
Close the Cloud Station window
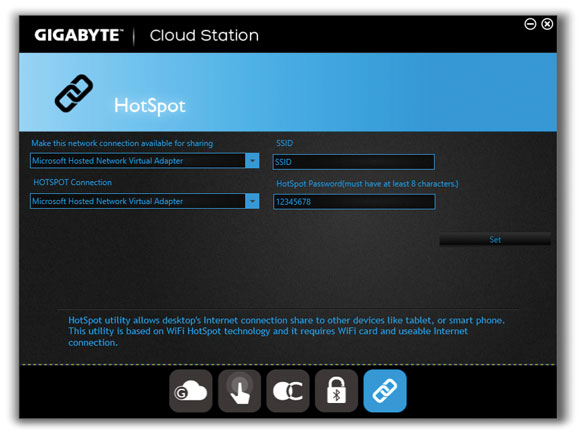click(547, 24)
